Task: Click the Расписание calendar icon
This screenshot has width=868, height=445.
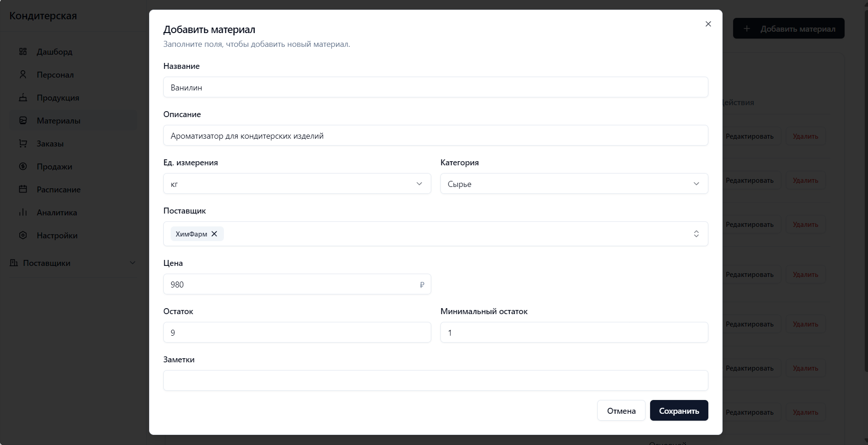Action: 23,189
